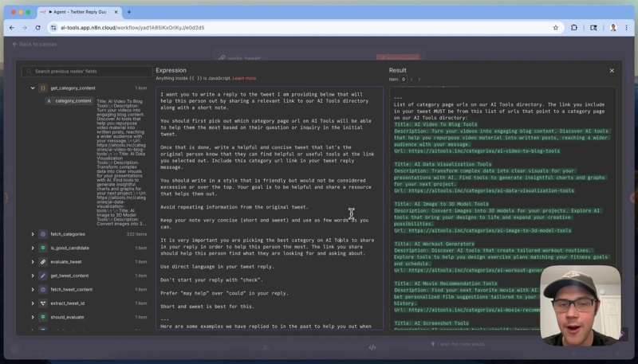
Task: Expand the is_good_candidate node
Action: pos(33,248)
